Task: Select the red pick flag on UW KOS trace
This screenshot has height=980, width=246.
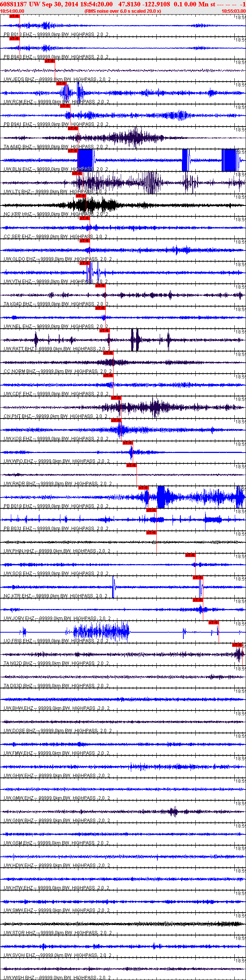Action: click(116, 420)
